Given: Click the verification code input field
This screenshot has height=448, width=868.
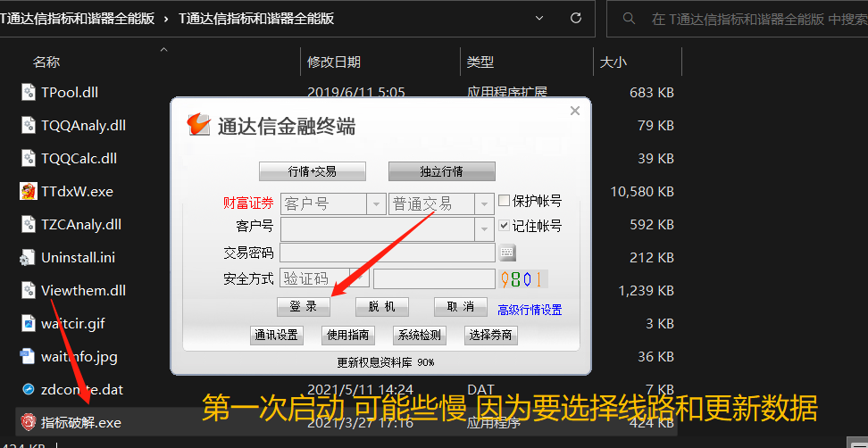Looking at the screenshot, I should [434, 278].
